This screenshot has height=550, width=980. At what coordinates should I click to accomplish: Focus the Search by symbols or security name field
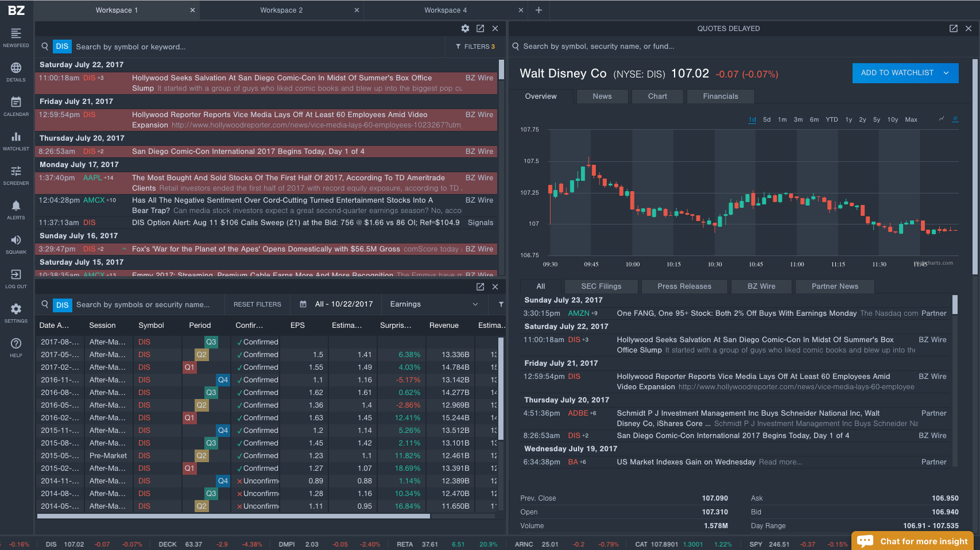(149, 304)
